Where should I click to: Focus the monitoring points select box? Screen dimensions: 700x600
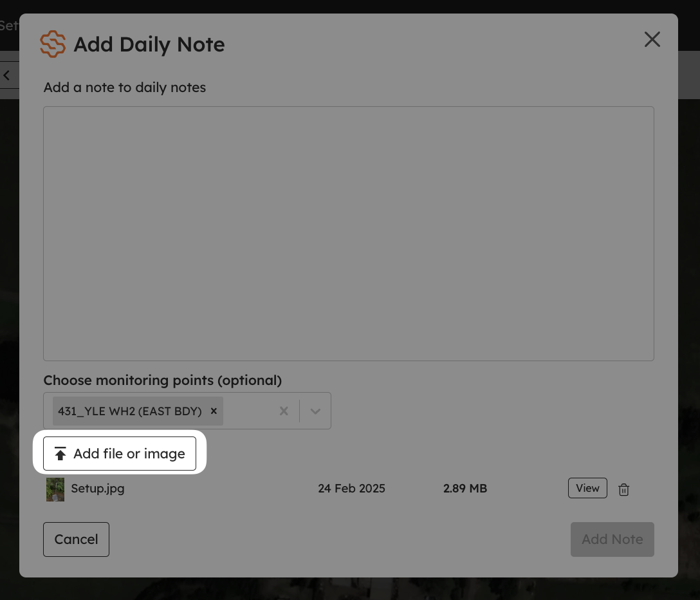pos(187,411)
